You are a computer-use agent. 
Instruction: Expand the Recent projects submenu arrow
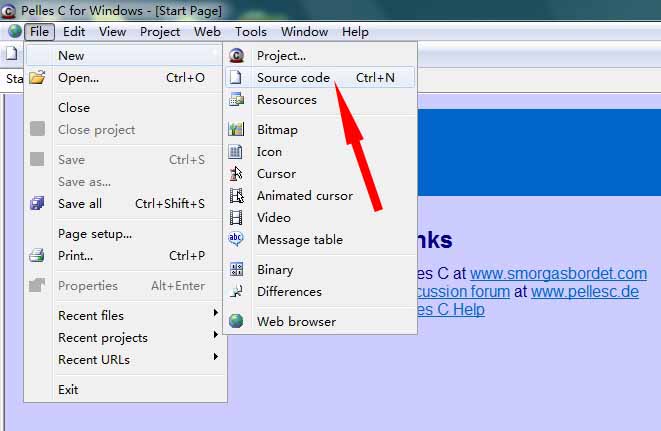click(215, 335)
